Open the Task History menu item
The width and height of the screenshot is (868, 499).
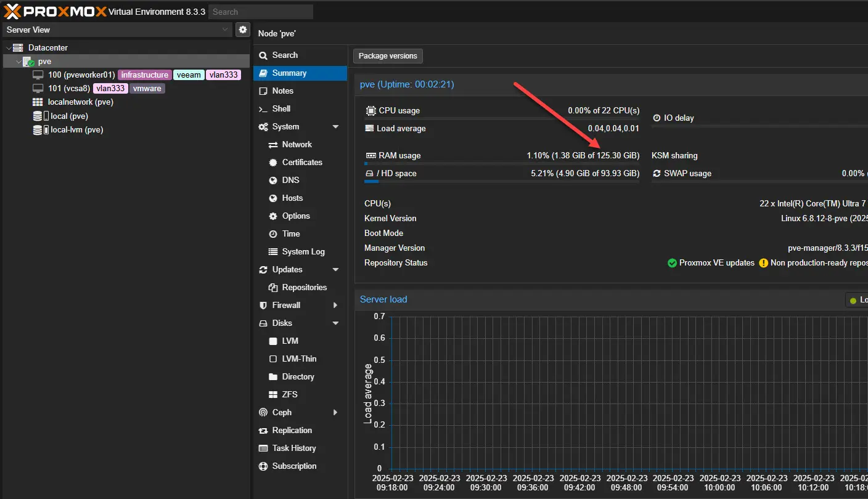(293, 448)
